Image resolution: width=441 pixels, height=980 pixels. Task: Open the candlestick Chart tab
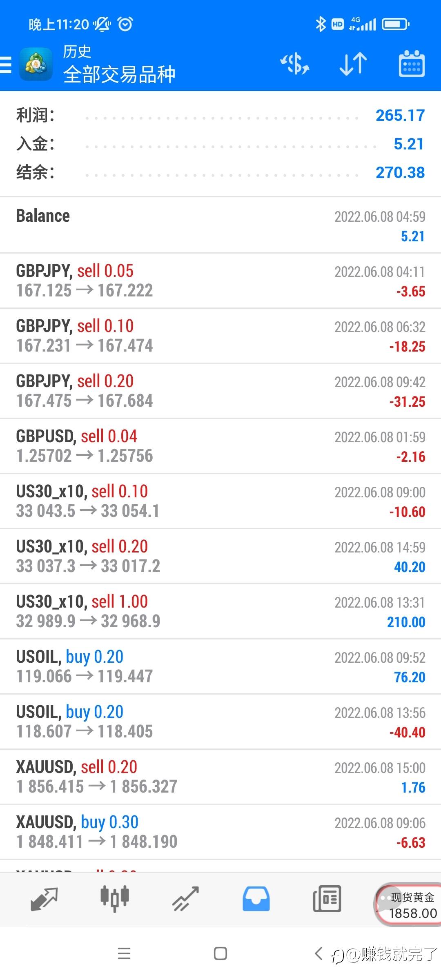[115, 899]
